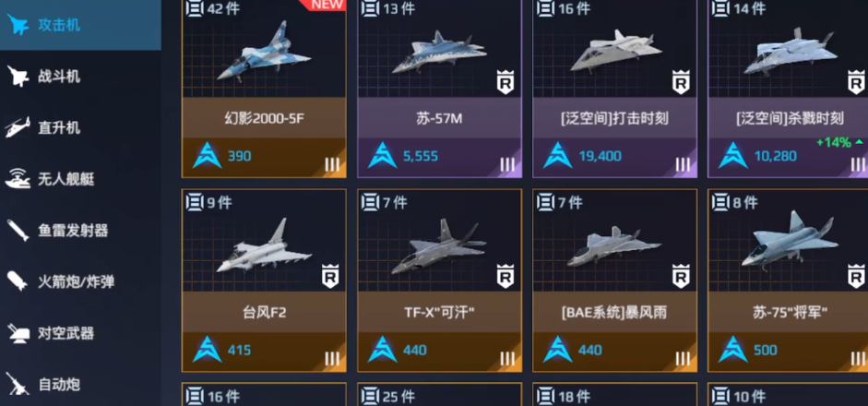This screenshot has height=406, width=868.
Task: Click the tier III mark on 幻影2000-5F
Action: tap(331, 164)
